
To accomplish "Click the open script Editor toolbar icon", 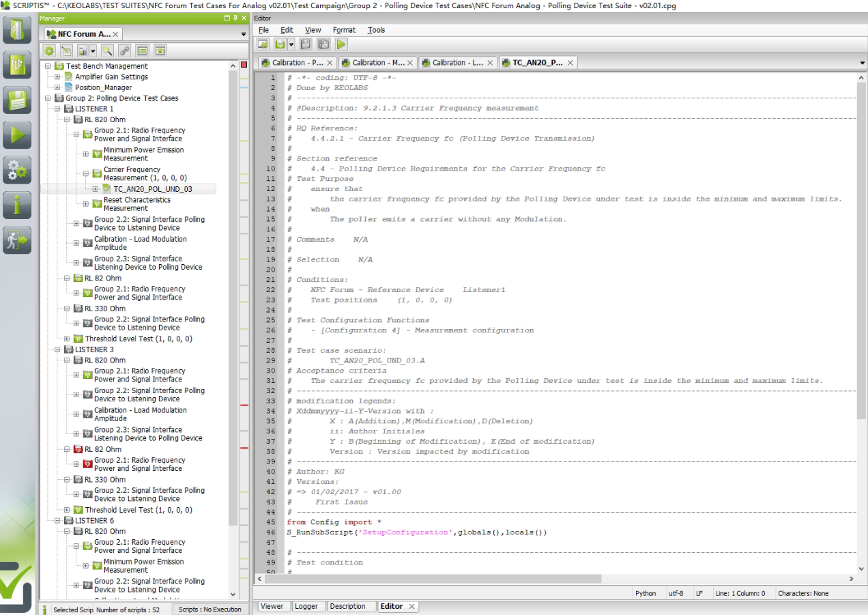I will 280,44.
